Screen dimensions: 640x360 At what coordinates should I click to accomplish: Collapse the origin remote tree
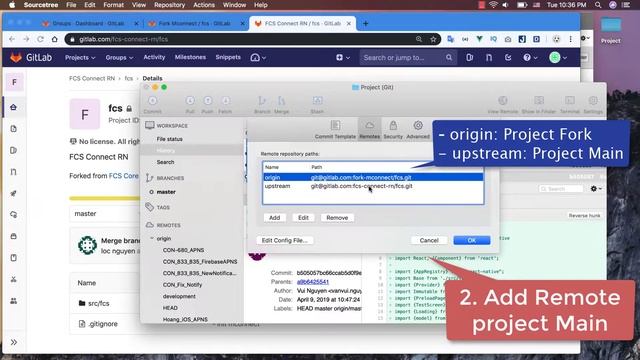(x=152, y=238)
